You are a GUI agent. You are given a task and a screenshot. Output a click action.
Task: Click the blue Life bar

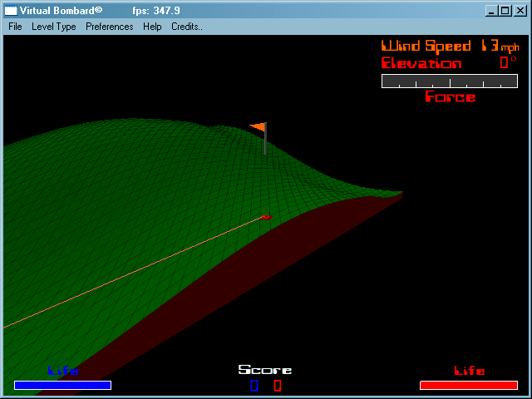63,385
